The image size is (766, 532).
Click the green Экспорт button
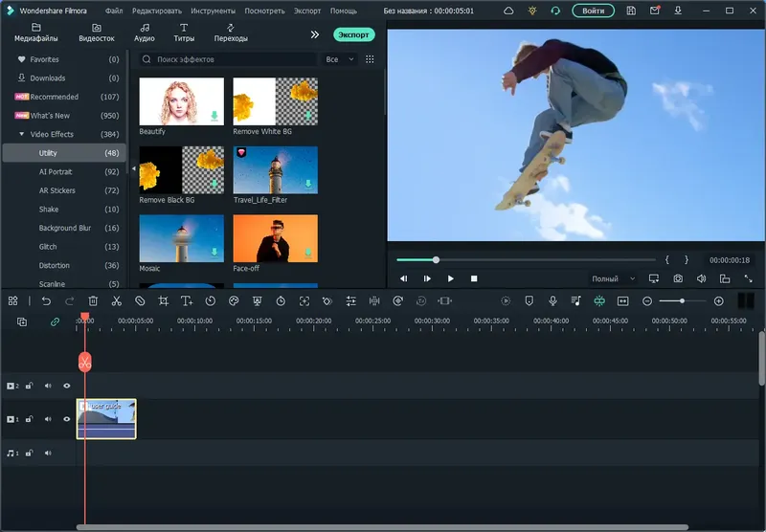pos(354,33)
